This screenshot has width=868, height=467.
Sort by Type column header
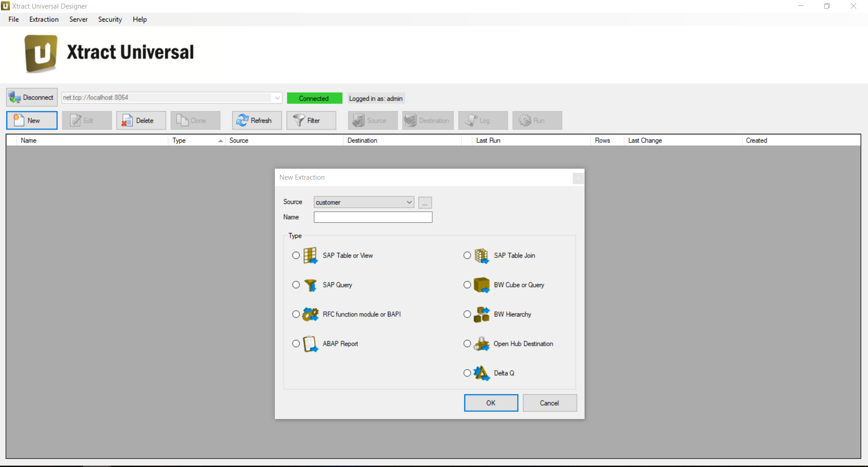tap(197, 140)
